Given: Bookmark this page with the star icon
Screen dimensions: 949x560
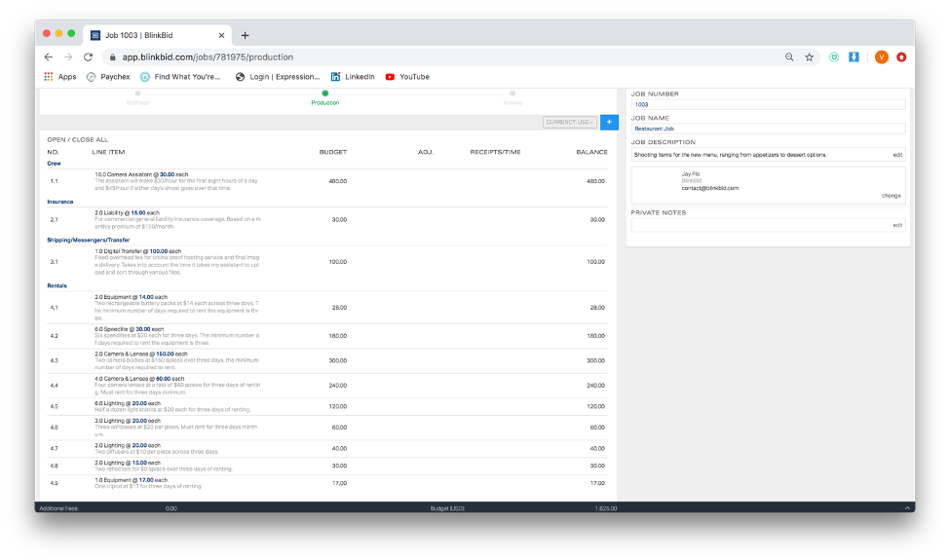Looking at the screenshot, I should click(x=810, y=56).
